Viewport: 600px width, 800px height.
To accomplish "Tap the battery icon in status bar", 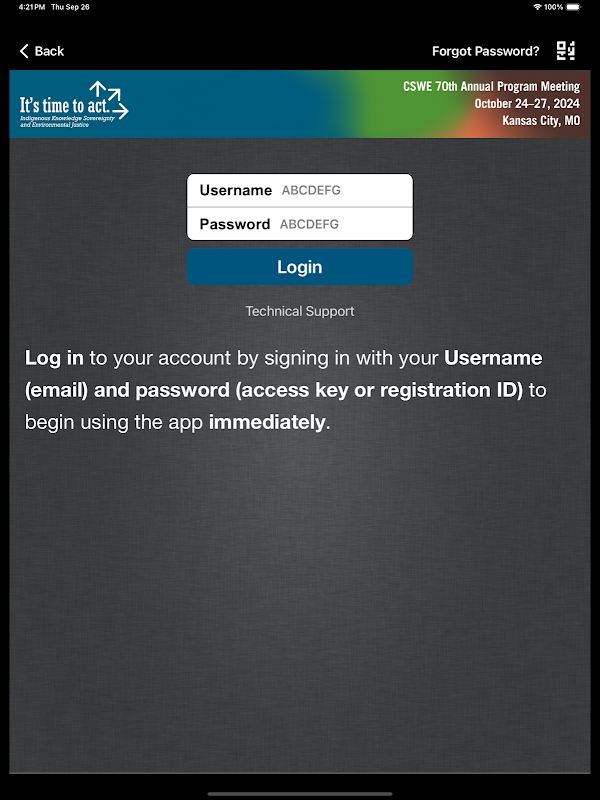I will [x=573, y=7].
